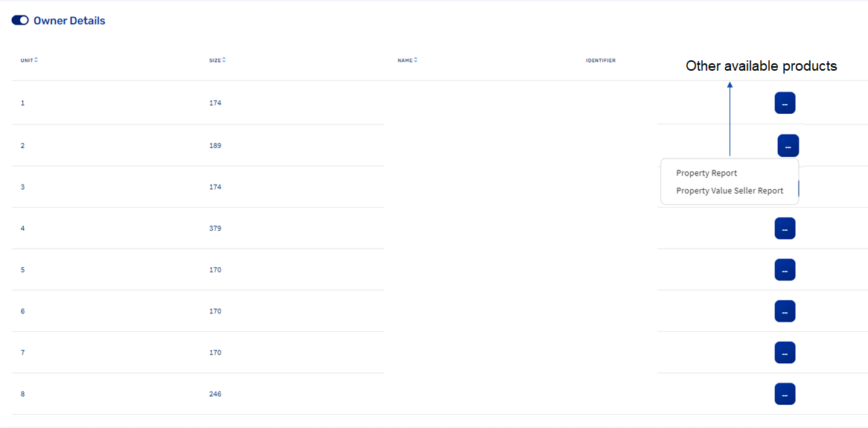Click the more options button for unit 5
Viewport: 868px width, 428px height.
(x=785, y=270)
